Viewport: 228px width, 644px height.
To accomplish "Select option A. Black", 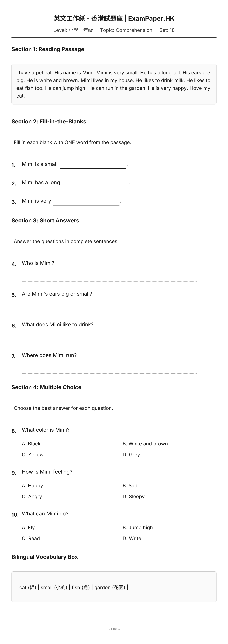I will 31,444.
